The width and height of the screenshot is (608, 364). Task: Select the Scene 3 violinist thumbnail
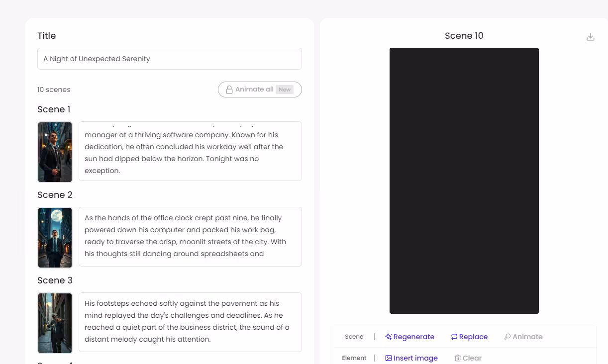coord(55,323)
